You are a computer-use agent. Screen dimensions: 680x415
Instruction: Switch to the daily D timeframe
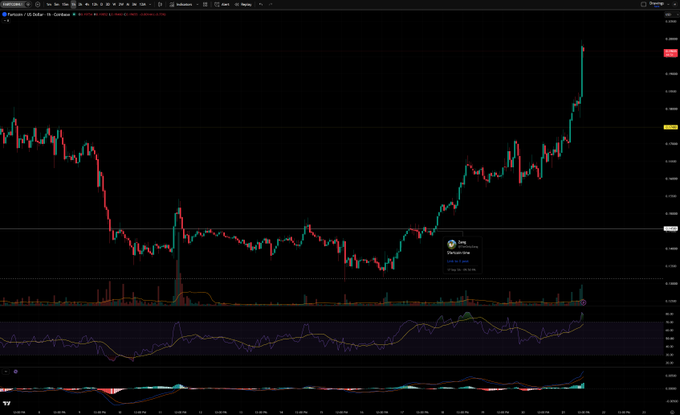pos(101,4)
